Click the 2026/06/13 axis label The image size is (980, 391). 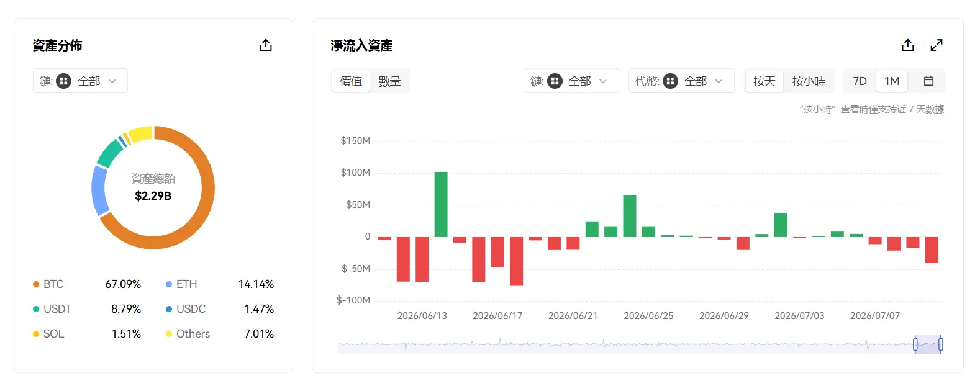422,316
